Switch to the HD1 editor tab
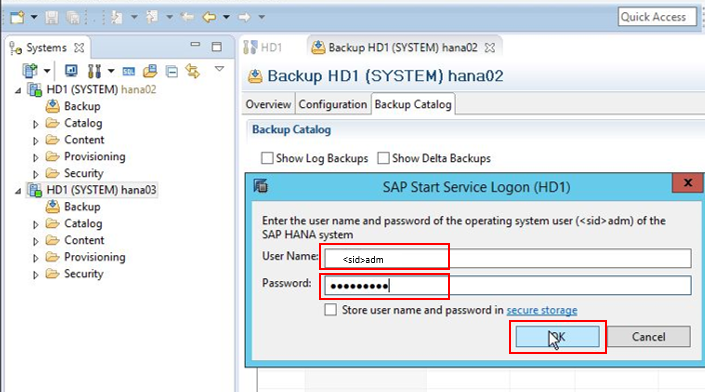This screenshot has width=705, height=392. pos(263,47)
